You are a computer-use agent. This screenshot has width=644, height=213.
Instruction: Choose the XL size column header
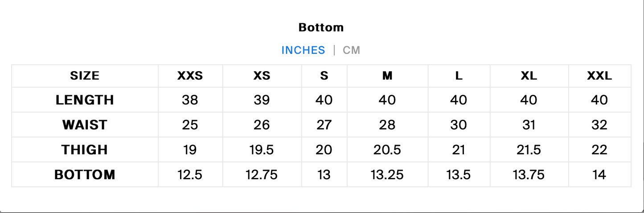(529, 76)
